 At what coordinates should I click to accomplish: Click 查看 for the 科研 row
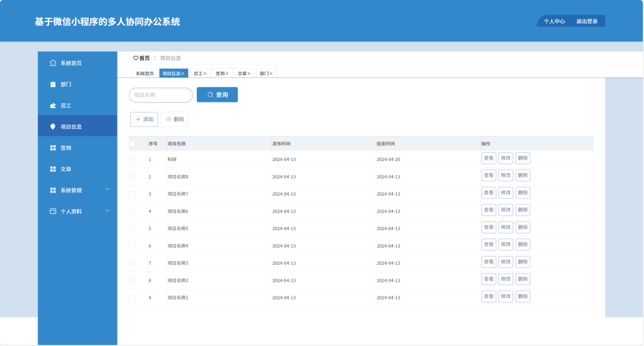(x=489, y=158)
